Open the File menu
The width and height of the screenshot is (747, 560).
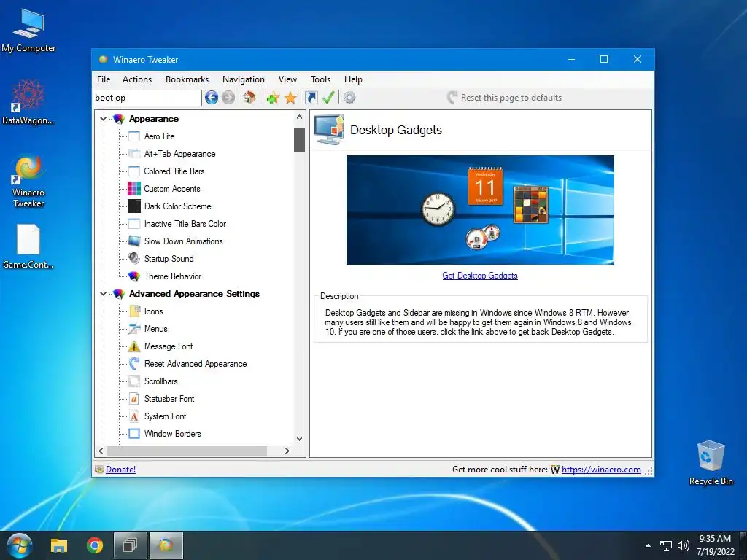104,79
